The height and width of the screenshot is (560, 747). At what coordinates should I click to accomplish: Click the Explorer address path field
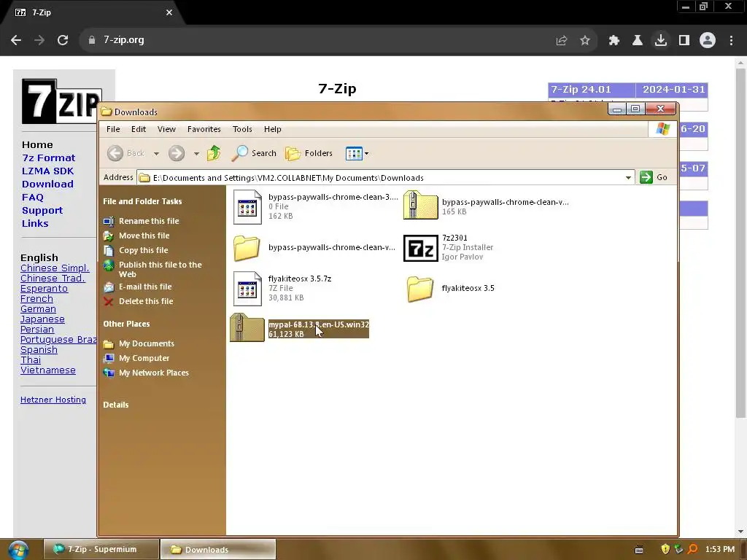tap(386, 178)
